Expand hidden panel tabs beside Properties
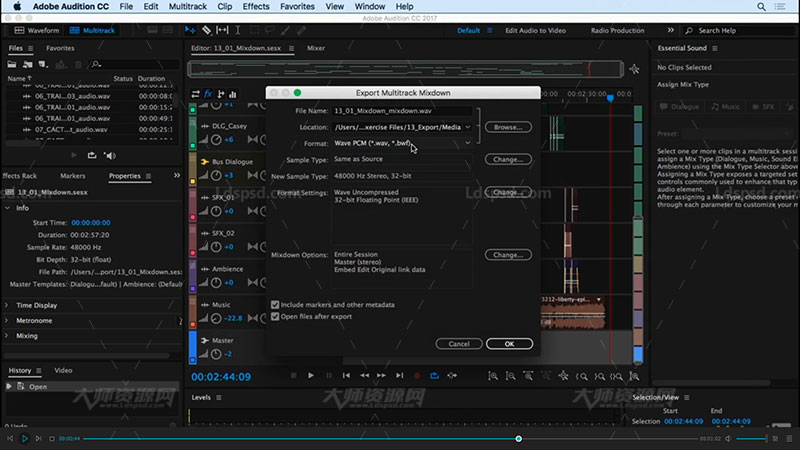The height and width of the screenshot is (450, 800). point(177,176)
